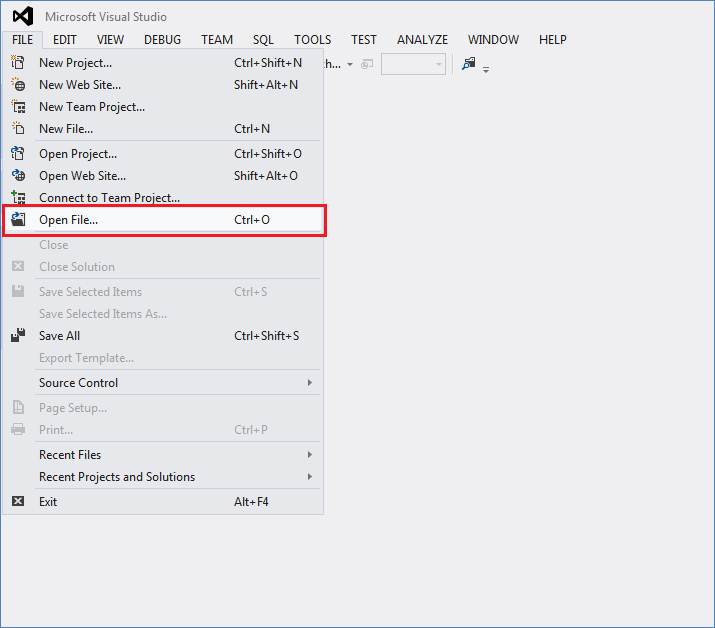Expand the partially hidden toolbar dropdown arrow
The image size is (715, 628).
(x=350, y=64)
